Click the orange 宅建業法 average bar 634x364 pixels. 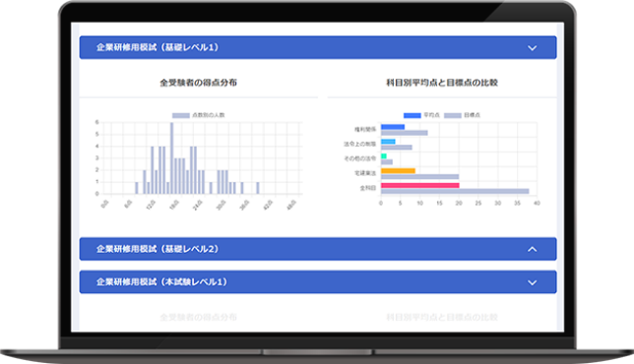pos(398,170)
